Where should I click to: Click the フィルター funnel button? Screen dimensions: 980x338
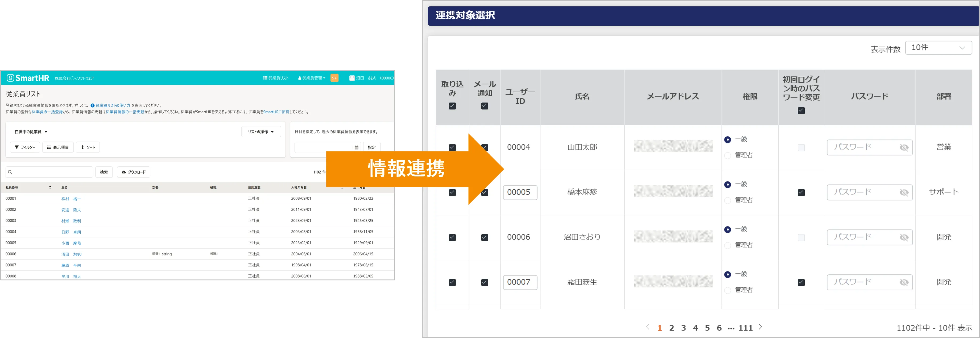(25, 147)
